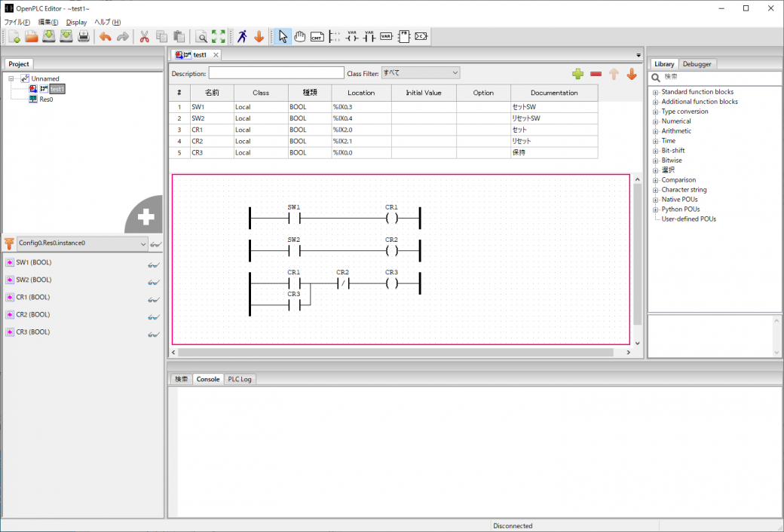Switch to the Debugger tab

[697, 64]
